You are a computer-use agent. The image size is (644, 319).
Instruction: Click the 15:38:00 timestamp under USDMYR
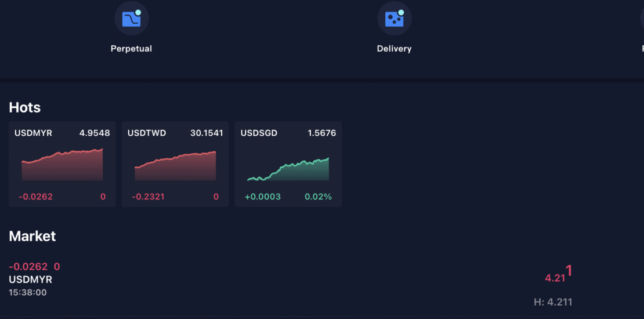click(28, 292)
